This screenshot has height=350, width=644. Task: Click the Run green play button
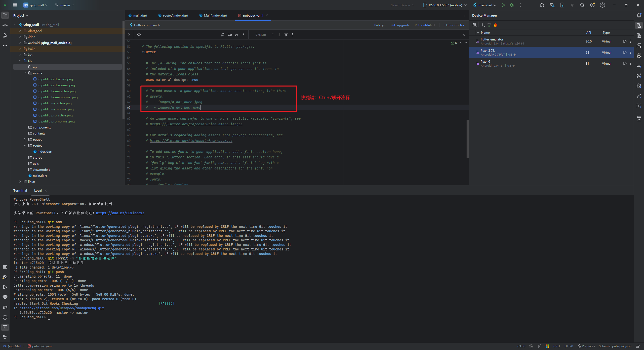click(503, 5)
